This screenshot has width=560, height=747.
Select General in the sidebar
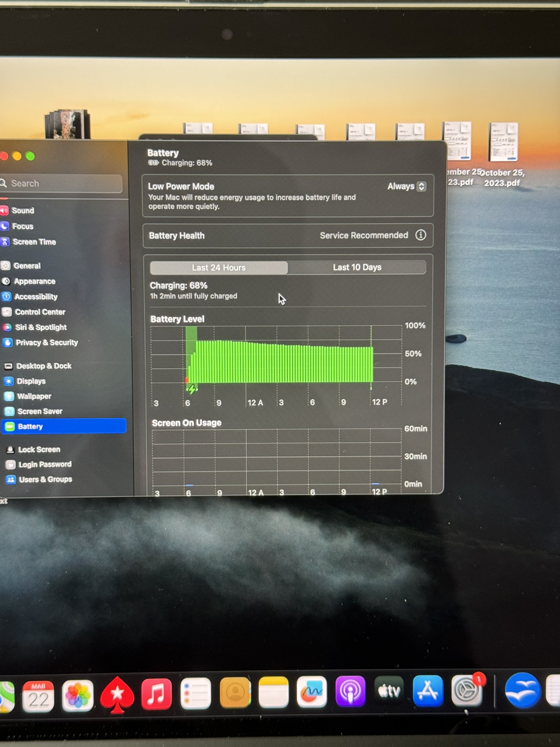[x=26, y=266]
